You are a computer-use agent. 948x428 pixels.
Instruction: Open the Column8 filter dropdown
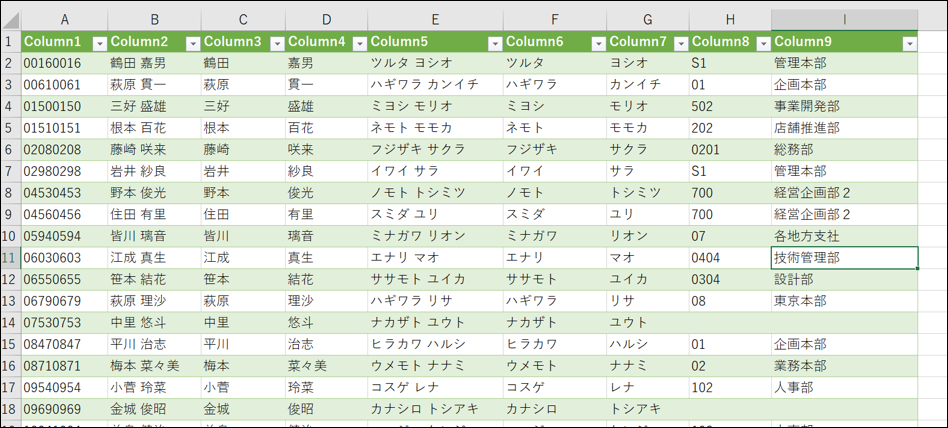click(761, 42)
